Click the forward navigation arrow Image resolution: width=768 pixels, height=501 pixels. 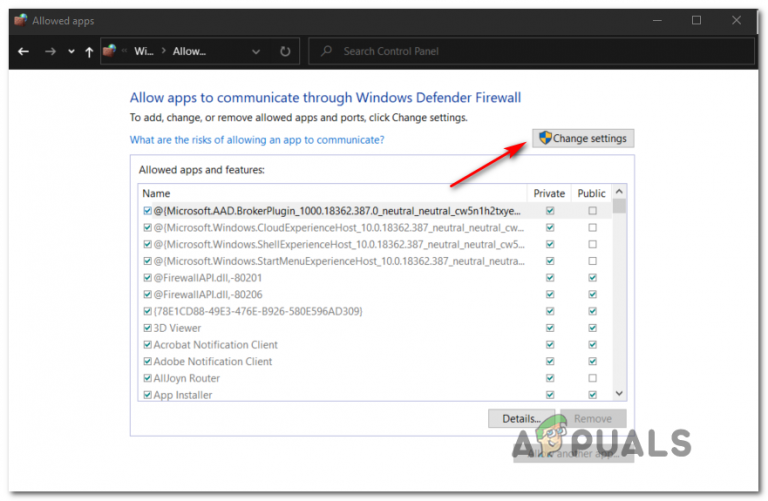(50, 51)
